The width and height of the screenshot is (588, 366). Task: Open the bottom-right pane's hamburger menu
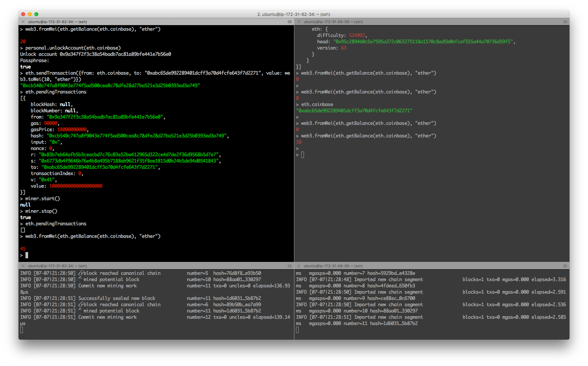pyautogui.click(x=565, y=266)
